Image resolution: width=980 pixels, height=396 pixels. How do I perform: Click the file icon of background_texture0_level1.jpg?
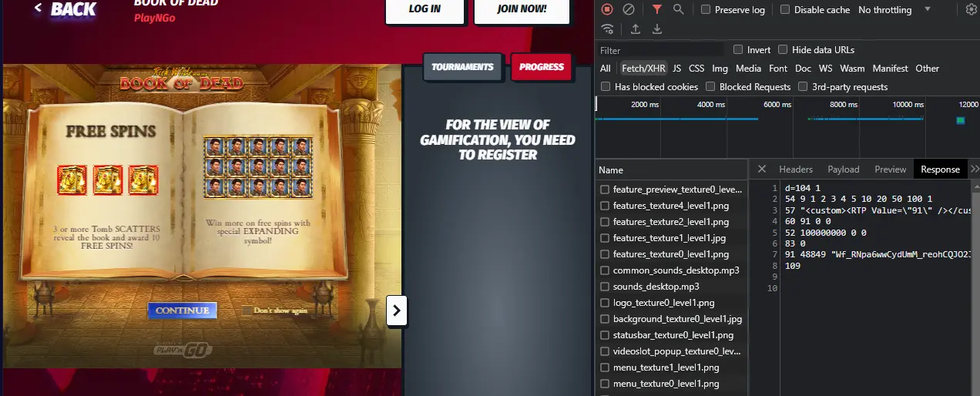pyautogui.click(x=605, y=319)
